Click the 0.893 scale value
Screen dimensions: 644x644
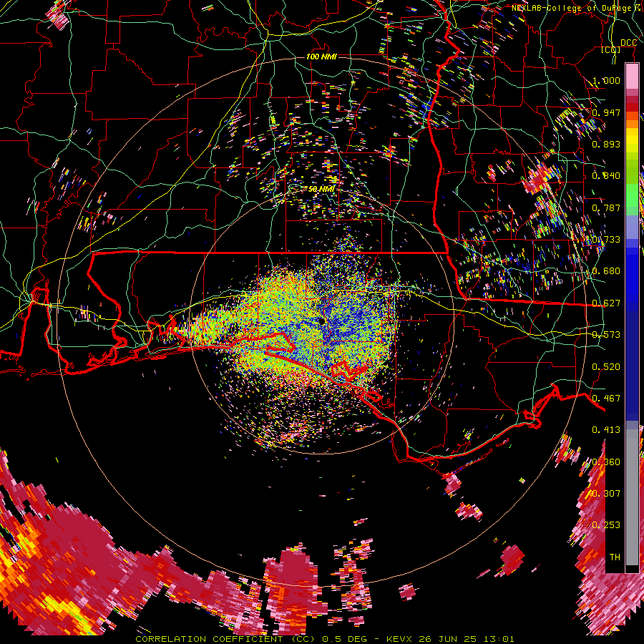click(x=606, y=144)
